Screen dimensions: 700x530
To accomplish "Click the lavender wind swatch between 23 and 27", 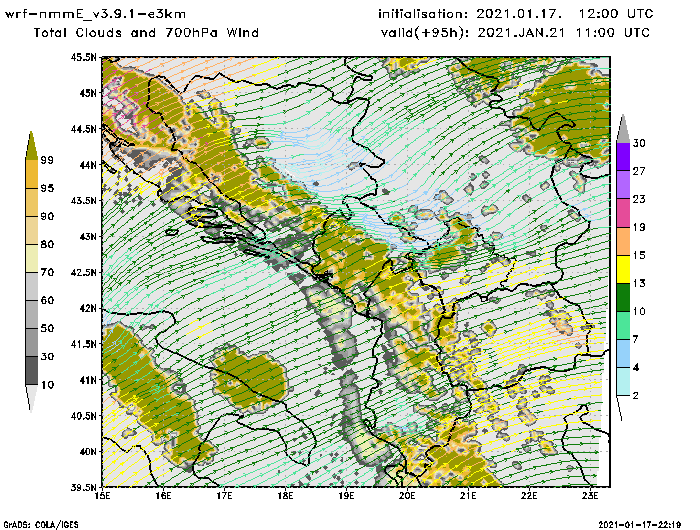I will coord(623,185).
